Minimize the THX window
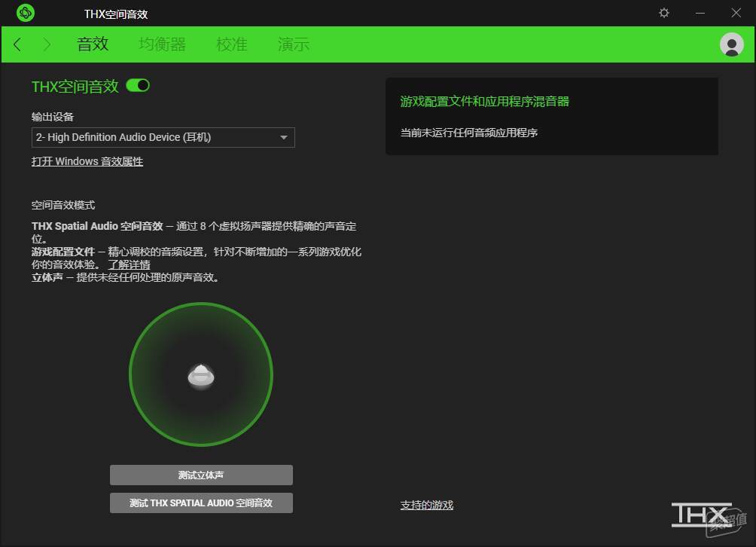This screenshot has width=756, height=547. click(700, 13)
